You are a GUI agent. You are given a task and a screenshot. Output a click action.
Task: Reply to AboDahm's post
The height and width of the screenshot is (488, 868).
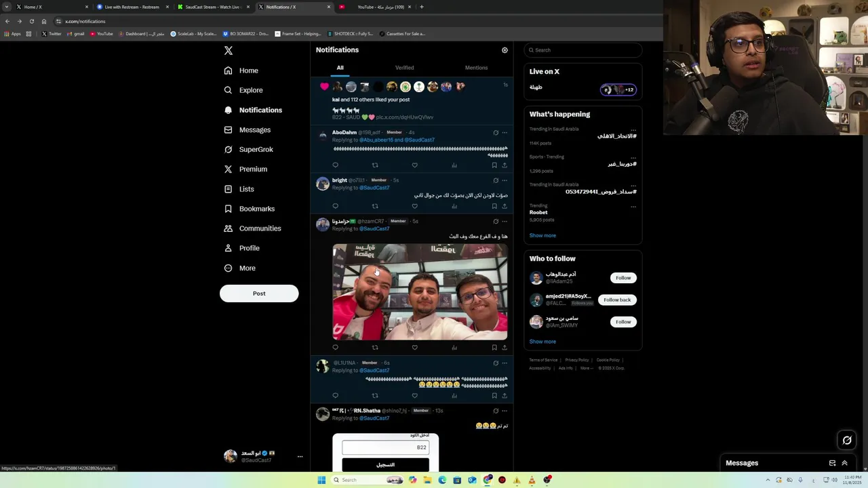tap(335, 165)
